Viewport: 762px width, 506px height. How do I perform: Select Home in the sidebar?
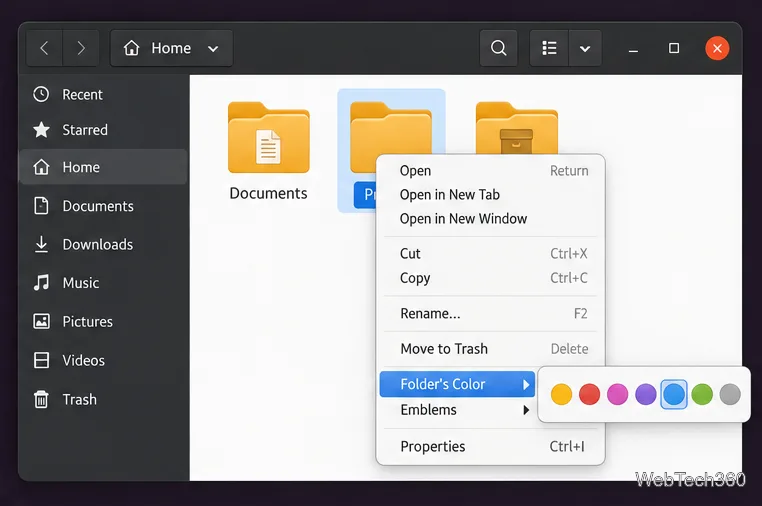coord(103,167)
